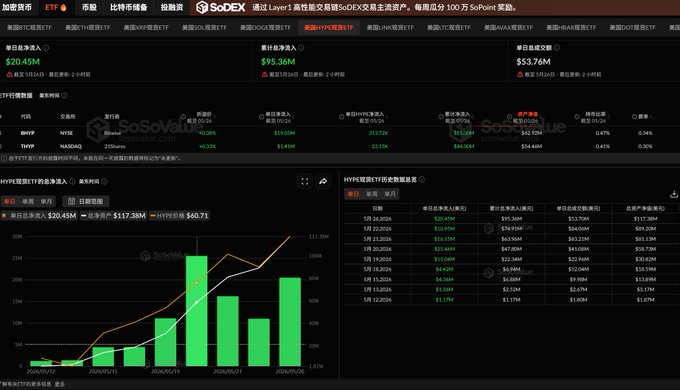Click warning icon under $20.45M daily inflow
Viewport: 680px width, 390px height.
coord(9,75)
